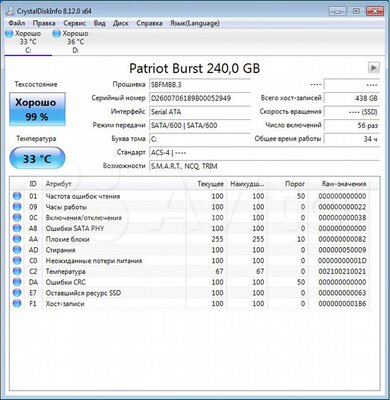390x400 pixels.
Task: Click the 34 ч power-on hours value
Action: [x=352, y=139]
